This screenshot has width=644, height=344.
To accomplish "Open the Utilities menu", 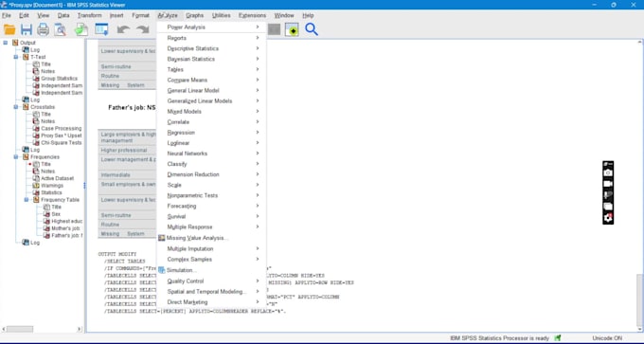I will [x=222, y=15].
